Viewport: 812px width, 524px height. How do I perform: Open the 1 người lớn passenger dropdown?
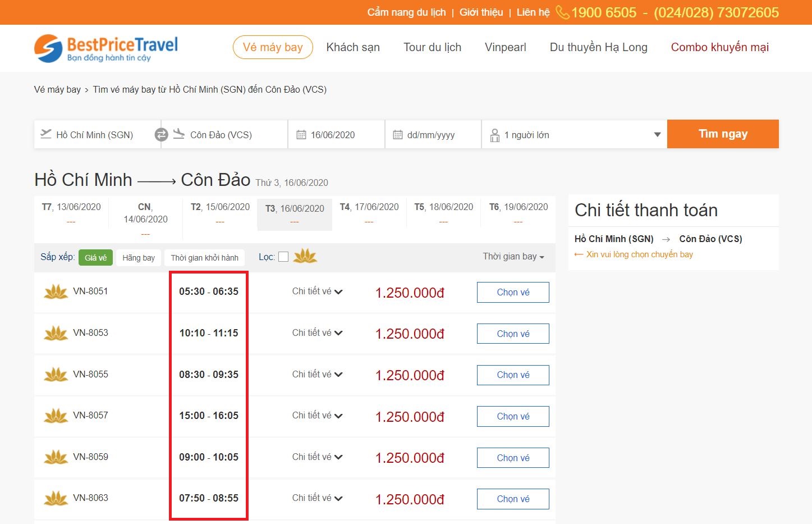click(x=574, y=135)
